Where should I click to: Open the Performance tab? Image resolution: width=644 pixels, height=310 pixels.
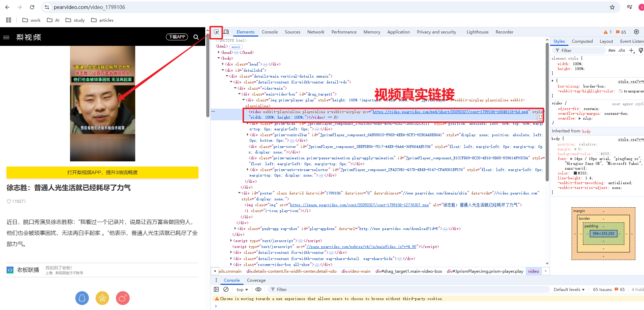tap(344, 32)
